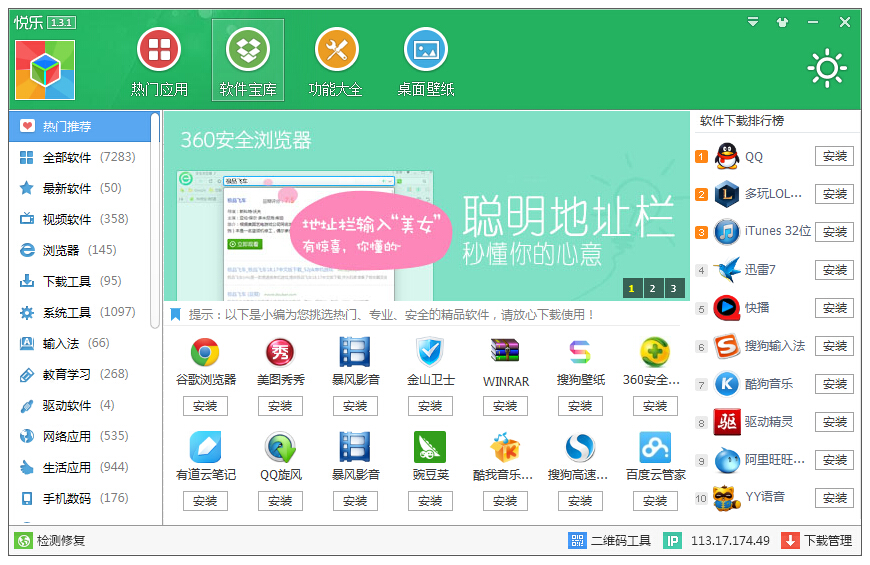
Task: Open 功能大全 tools icon
Action: pyautogui.click(x=336, y=50)
